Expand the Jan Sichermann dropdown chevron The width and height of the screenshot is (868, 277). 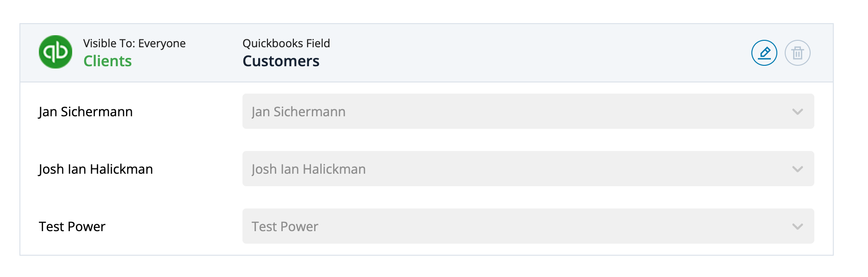[797, 112]
